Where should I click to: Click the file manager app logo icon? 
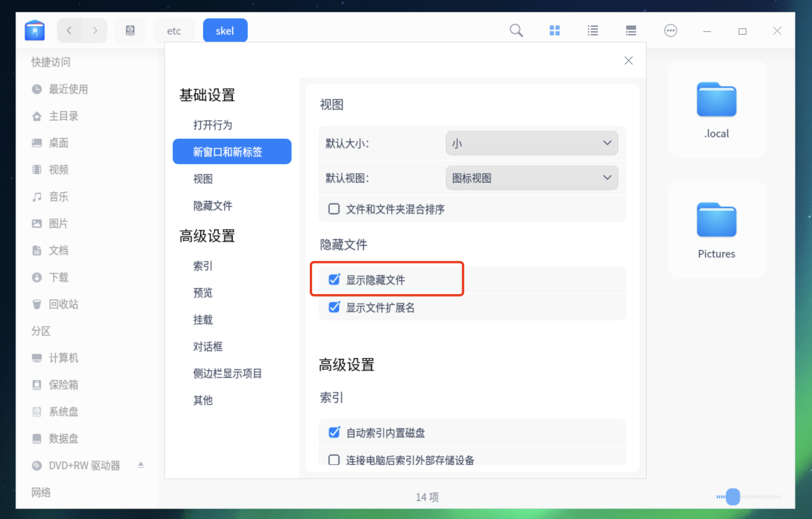tap(35, 30)
